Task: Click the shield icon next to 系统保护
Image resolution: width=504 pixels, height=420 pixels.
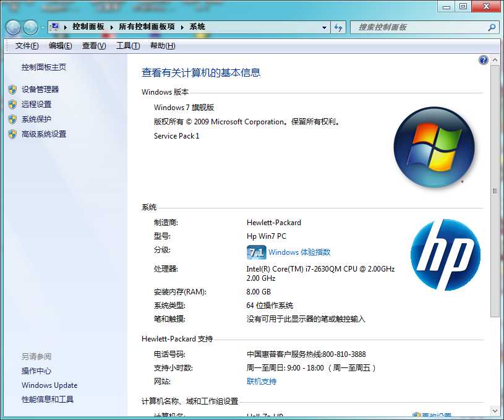Action: pos(12,119)
